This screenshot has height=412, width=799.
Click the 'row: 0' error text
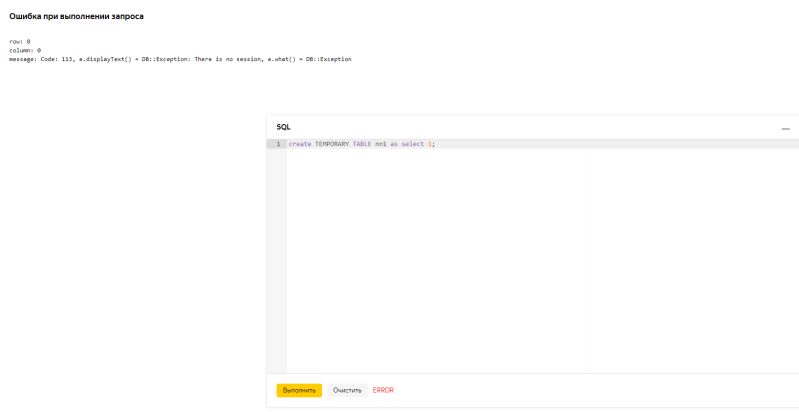[x=20, y=41]
